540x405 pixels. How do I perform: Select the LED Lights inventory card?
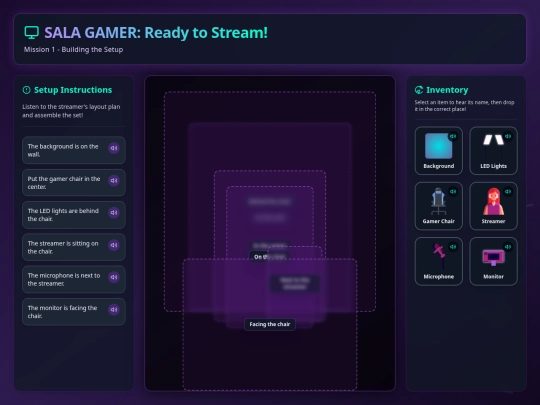[x=494, y=150]
